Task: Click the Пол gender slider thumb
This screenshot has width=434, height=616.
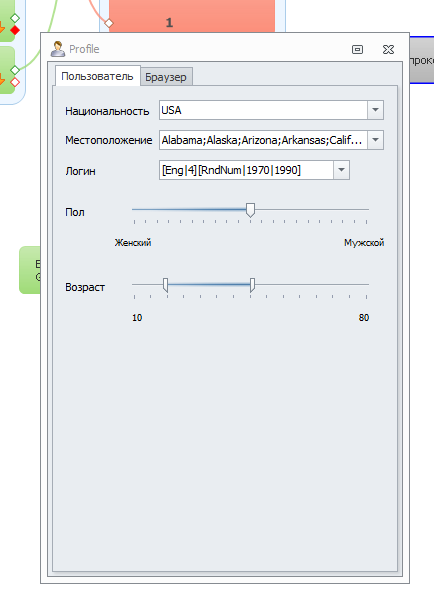Action: 250,210
